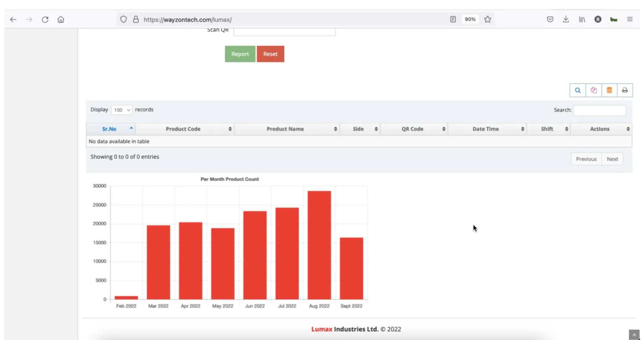Screen dimensions: 644x340
Task: Sort table by Date Time column
Action: click(x=487, y=129)
